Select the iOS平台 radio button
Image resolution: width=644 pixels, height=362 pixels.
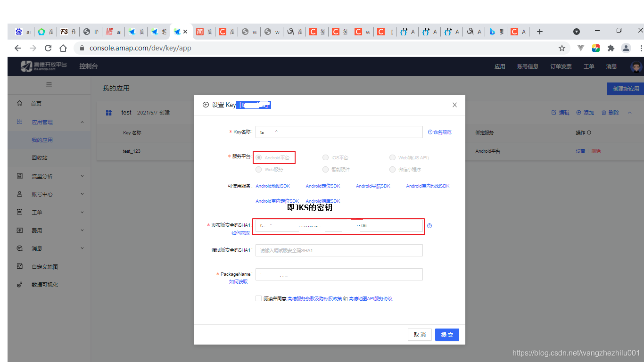[325, 157]
